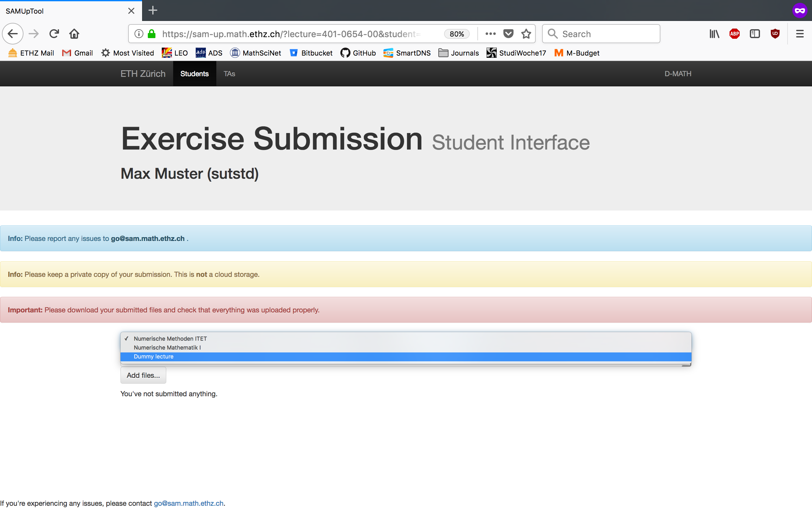Select Numerische Mathematik I option
The image size is (812, 508).
point(406,347)
